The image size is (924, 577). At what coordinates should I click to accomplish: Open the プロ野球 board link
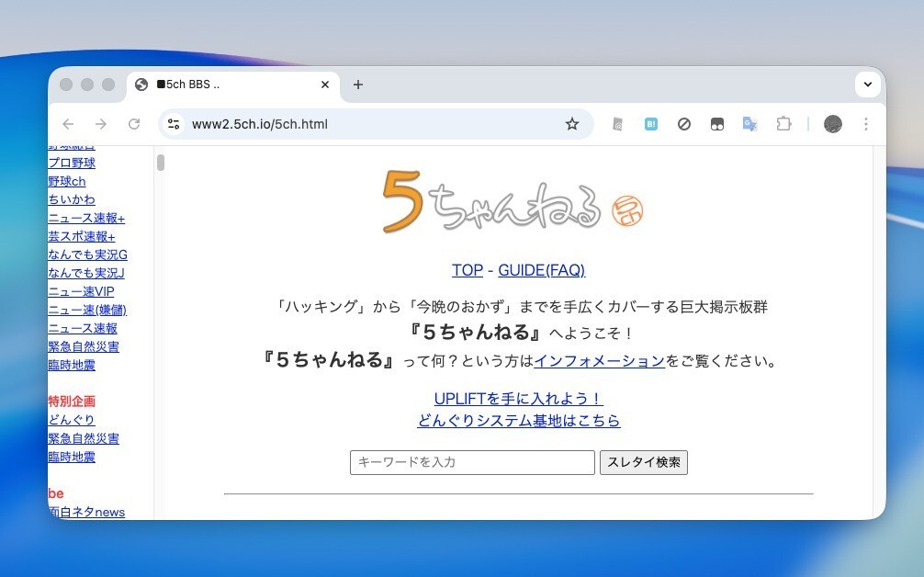[x=72, y=163]
